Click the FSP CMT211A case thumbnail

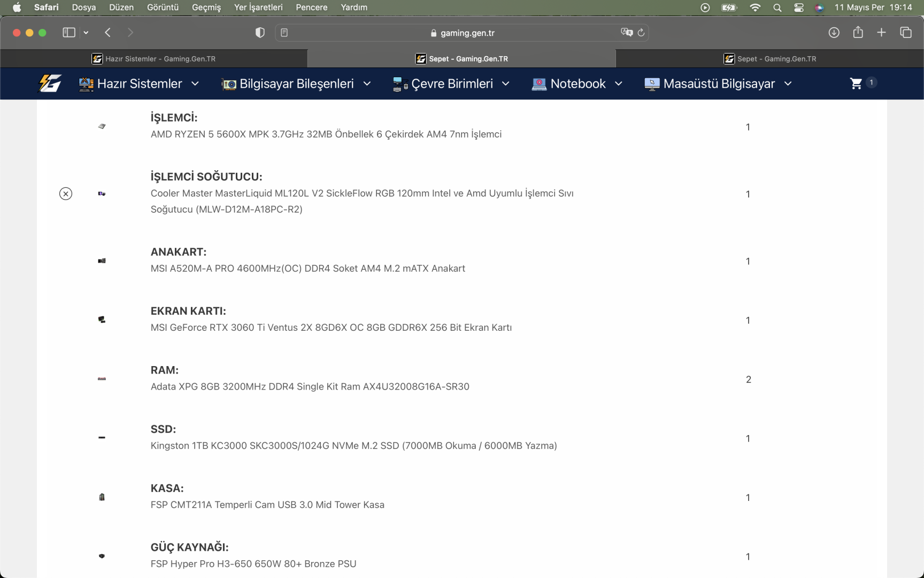pos(102,497)
